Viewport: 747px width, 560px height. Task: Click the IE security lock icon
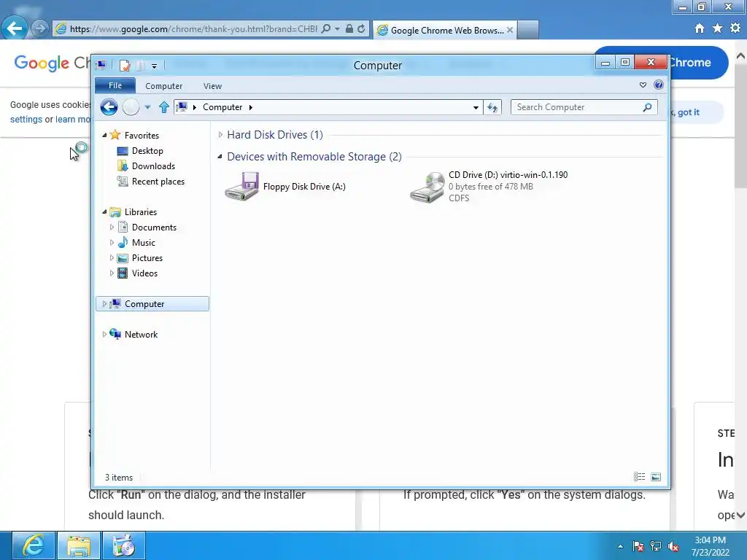coord(349,28)
